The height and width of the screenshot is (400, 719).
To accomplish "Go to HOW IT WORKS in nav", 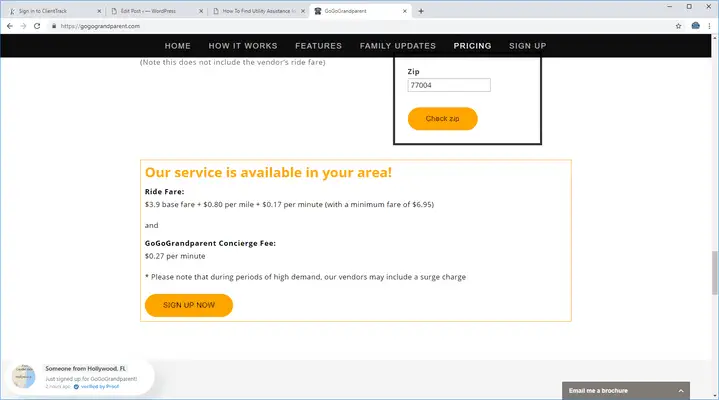I will (x=243, y=46).
